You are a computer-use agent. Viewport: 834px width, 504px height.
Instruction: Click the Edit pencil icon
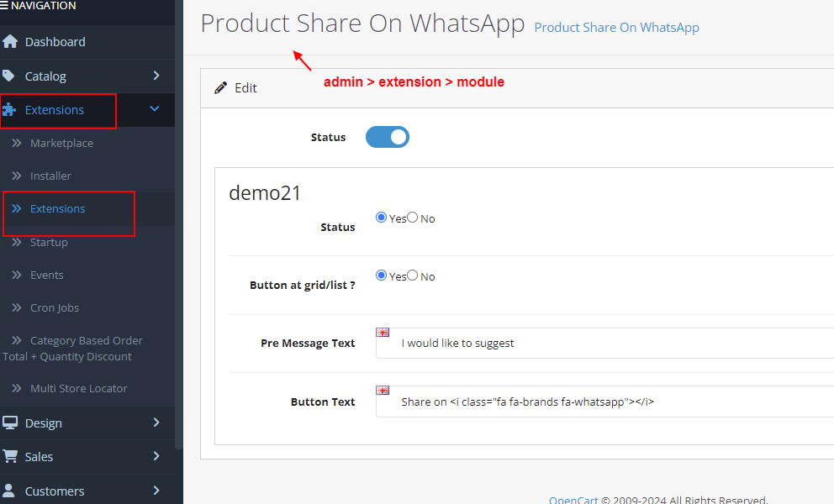point(220,87)
